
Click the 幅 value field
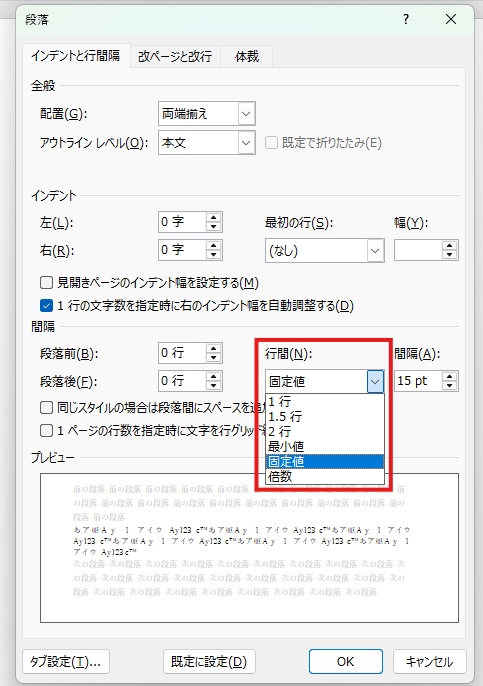pyautogui.click(x=418, y=250)
